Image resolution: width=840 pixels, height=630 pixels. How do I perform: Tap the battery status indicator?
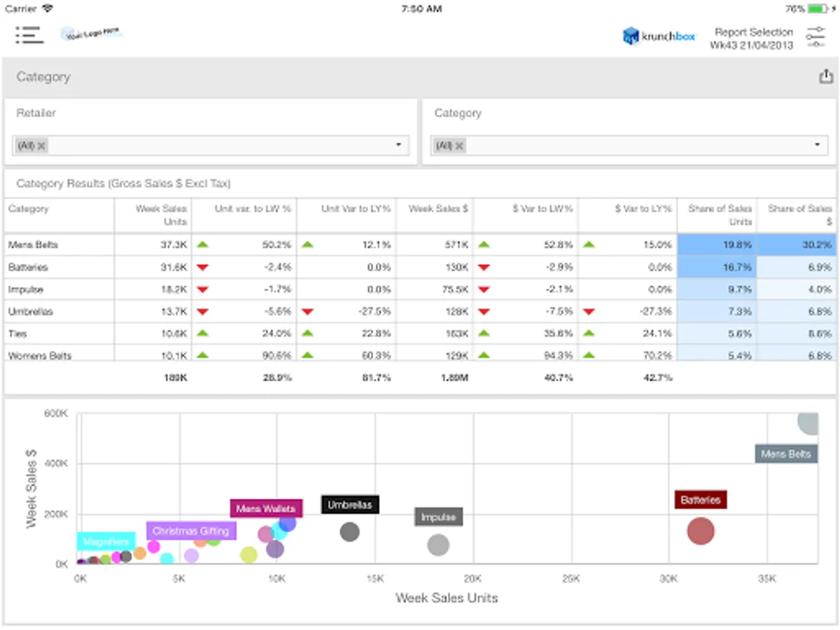click(x=817, y=8)
